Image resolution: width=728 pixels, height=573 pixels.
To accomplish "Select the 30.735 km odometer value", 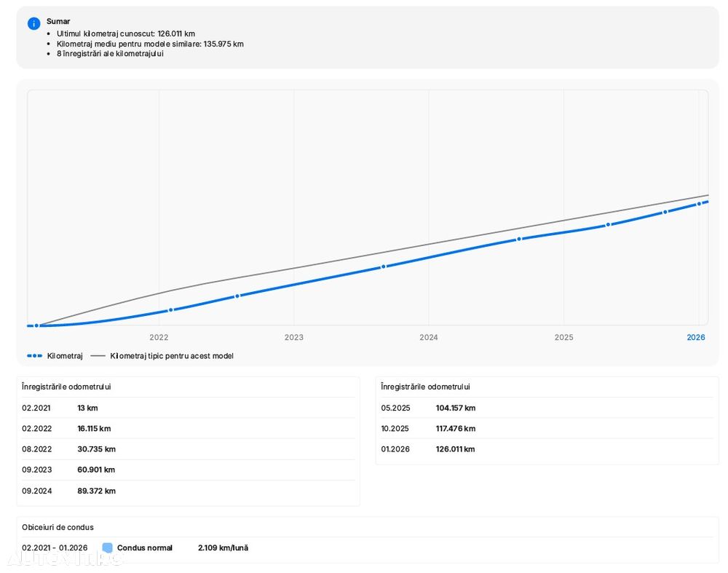I will pyautogui.click(x=96, y=449).
